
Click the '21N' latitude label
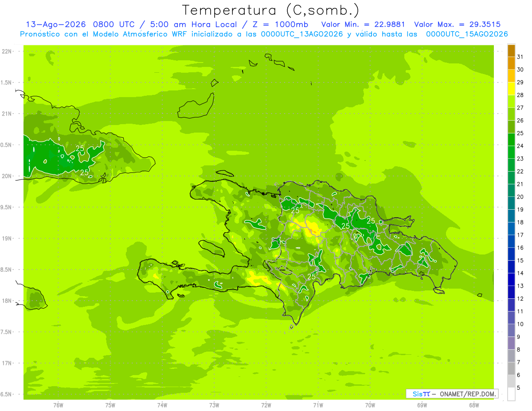point(7,114)
